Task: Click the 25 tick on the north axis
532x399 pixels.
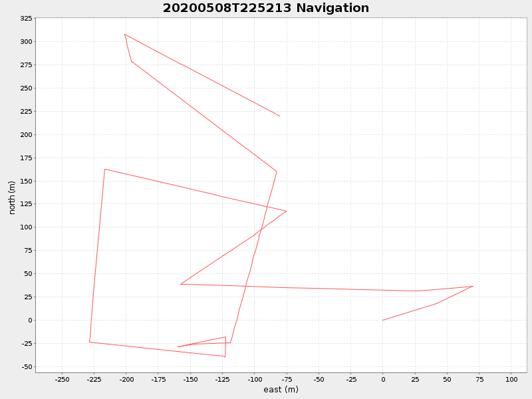Action: [28, 297]
